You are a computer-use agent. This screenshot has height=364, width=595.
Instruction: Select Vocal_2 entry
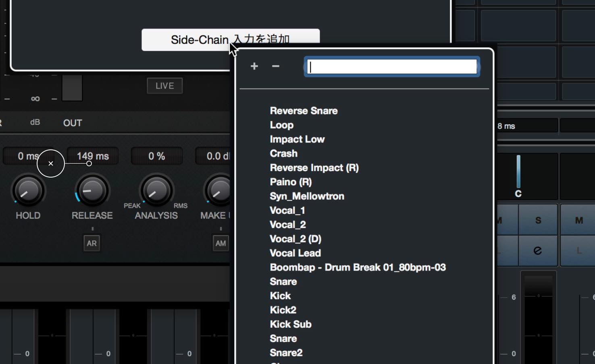pyautogui.click(x=287, y=225)
